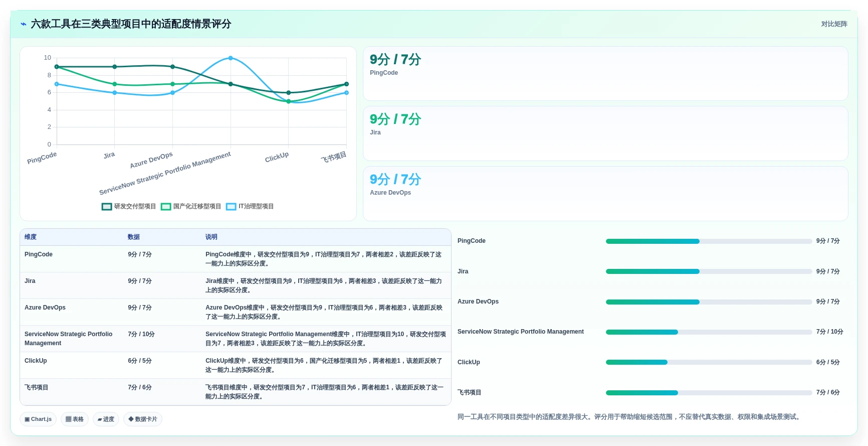Select the PingCode row name in the table
The height and width of the screenshot is (446, 868).
tap(39, 255)
